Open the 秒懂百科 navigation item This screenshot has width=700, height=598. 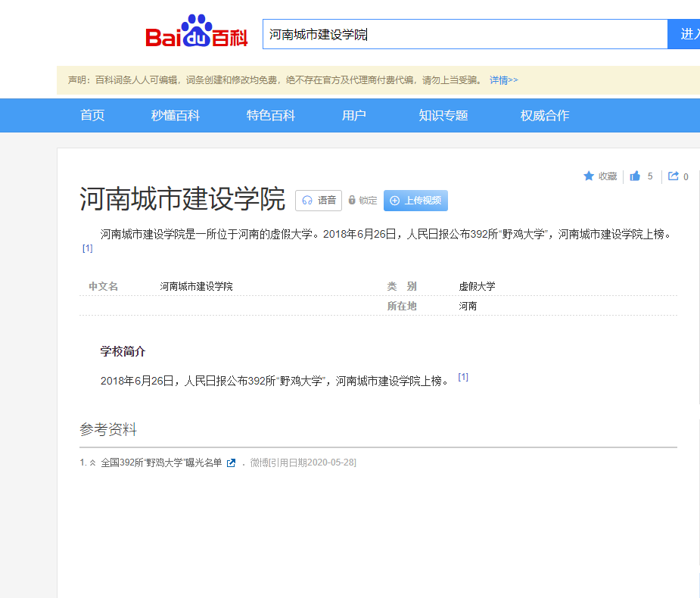pos(176,115)
